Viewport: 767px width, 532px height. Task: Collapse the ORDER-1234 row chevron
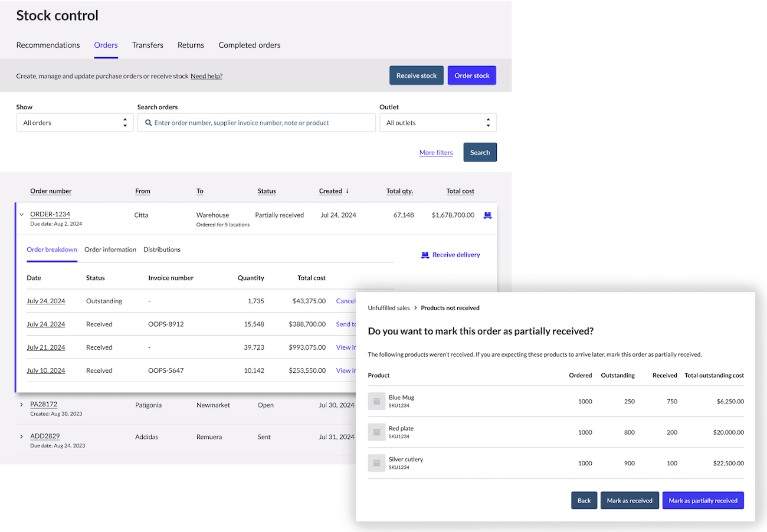22,215
